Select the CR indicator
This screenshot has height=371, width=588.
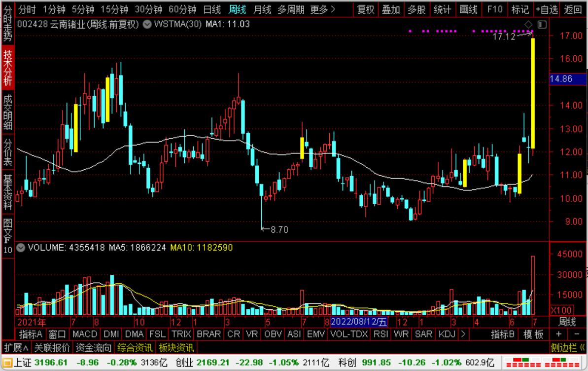click(234, 334)
